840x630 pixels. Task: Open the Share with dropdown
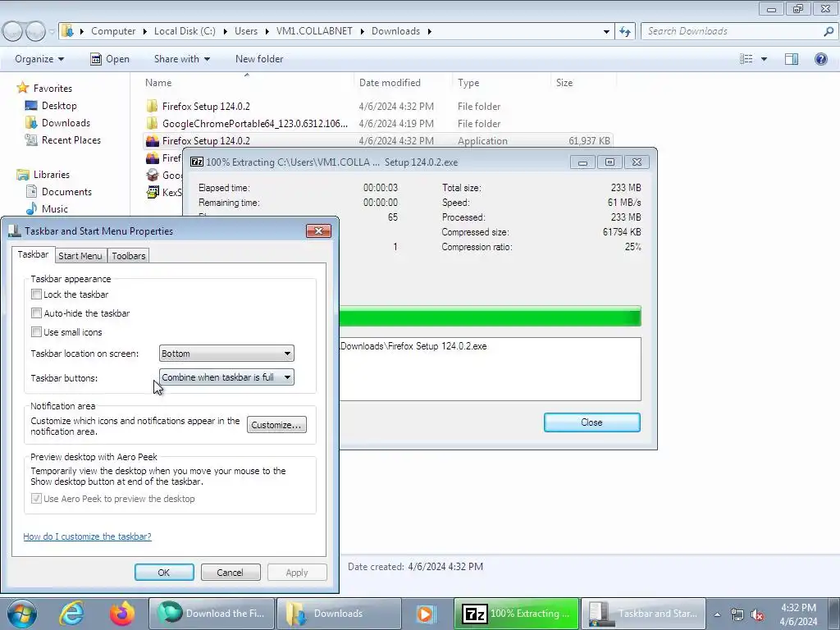tap(182, 59)
